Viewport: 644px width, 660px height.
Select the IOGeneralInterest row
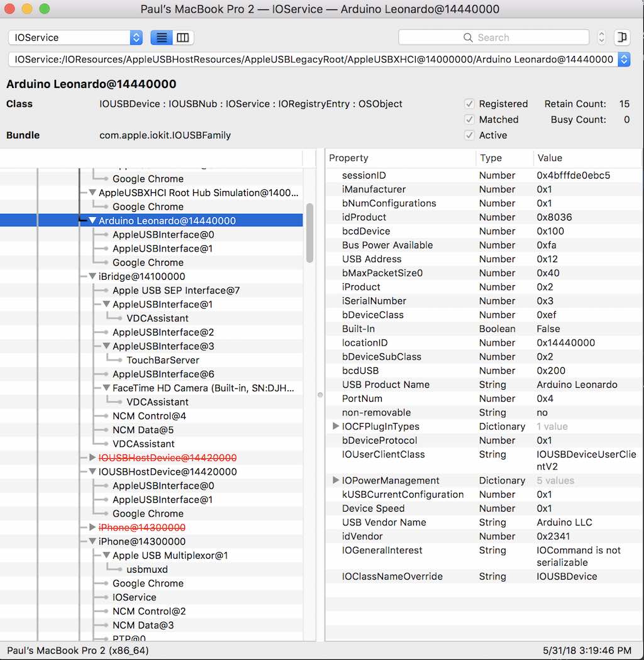click(484, 556)
